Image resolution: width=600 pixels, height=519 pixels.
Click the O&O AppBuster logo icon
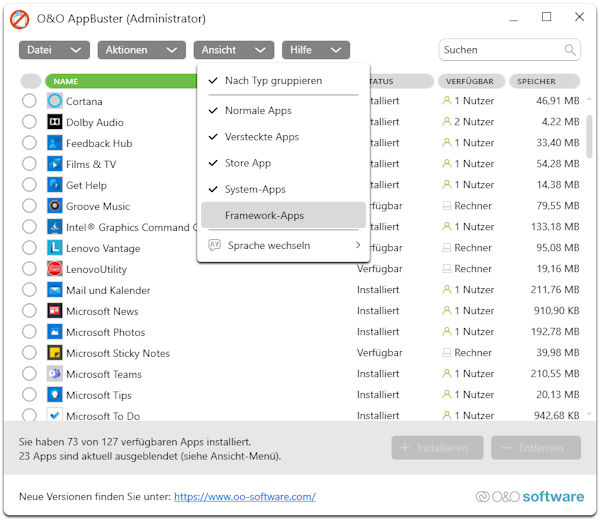point(20,19)
